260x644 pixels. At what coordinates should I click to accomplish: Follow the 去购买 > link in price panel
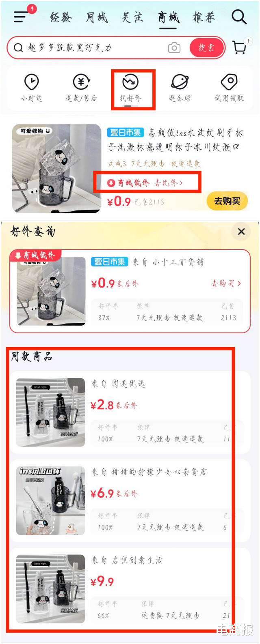click(226, 283)
